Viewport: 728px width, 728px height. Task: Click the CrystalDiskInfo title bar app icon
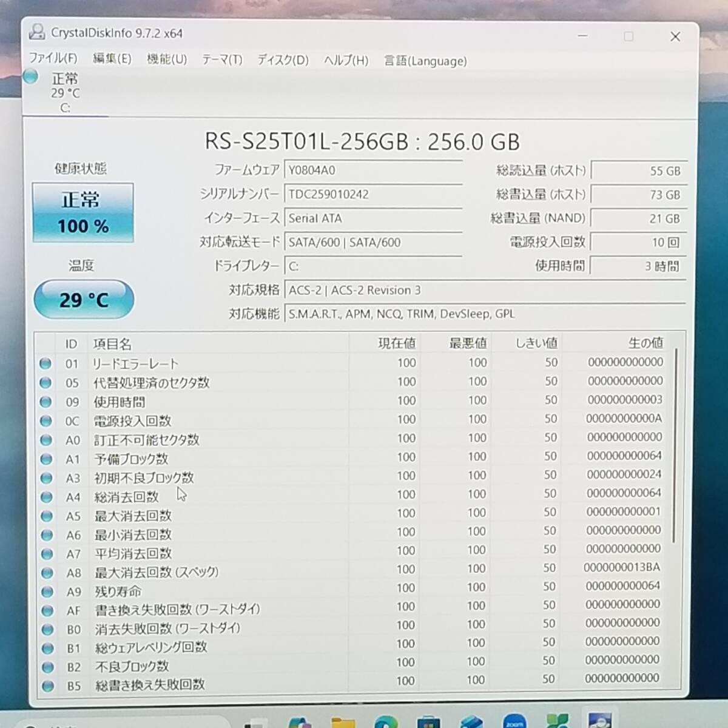pos(37,32)
